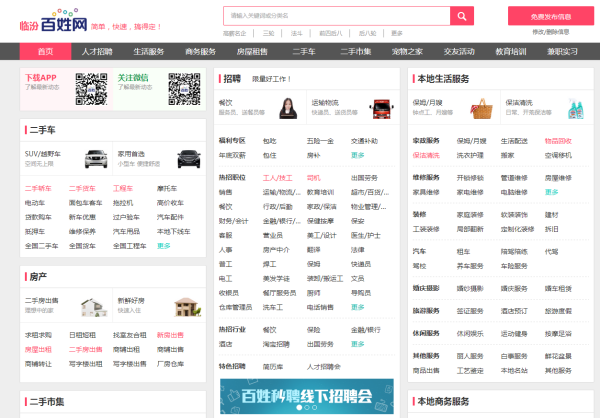This screenshot has width=600, height=418.
Task: Open the 求租求购 link
Action: 38,335
